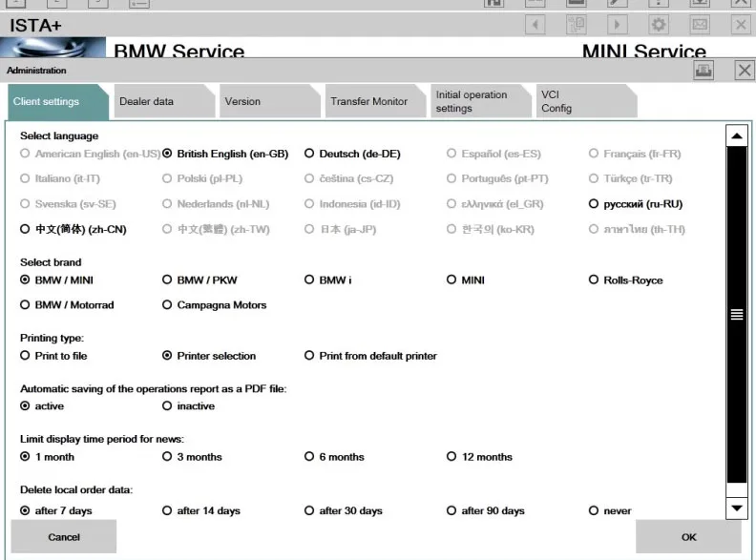Click the print icon in the Administration header

pyautogui.click(x=703, y=71)
